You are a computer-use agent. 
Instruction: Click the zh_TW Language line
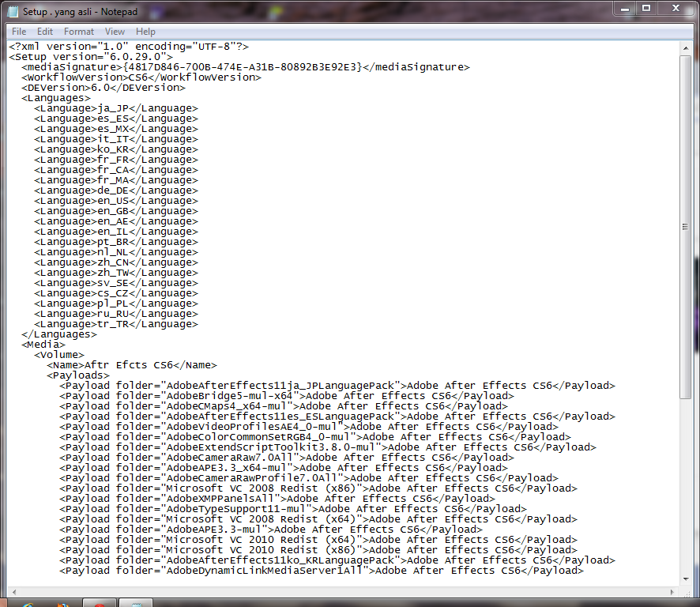(116, 273)
